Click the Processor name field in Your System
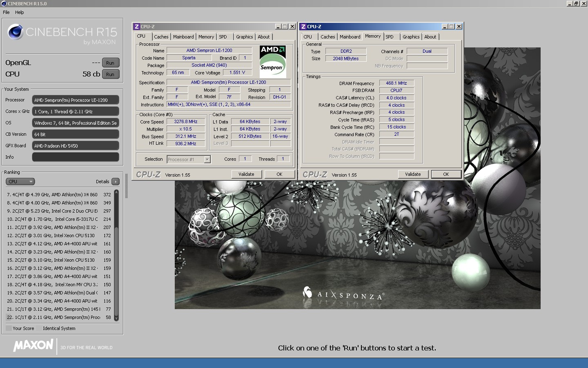The image size is (588, 368). tap(76, 100)
